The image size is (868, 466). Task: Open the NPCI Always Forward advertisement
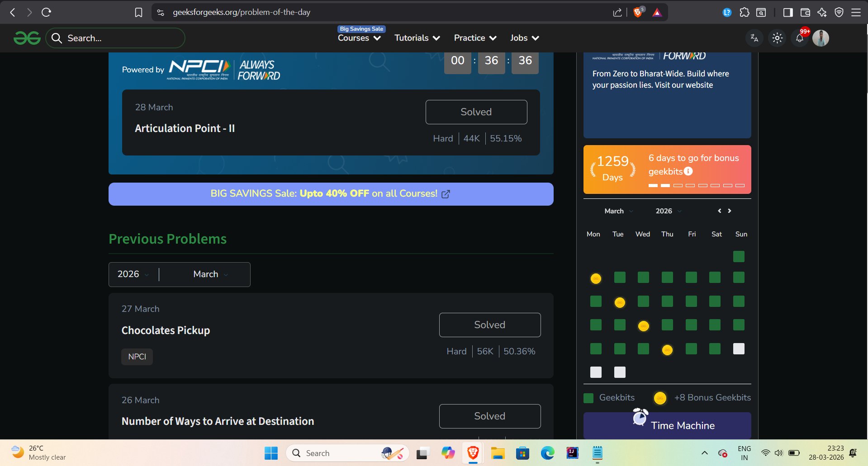click(667, 95)
